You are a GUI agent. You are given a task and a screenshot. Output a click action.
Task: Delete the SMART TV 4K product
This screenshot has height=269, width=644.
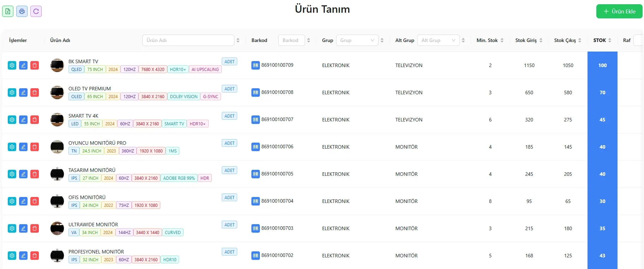[x=35, y=120]
